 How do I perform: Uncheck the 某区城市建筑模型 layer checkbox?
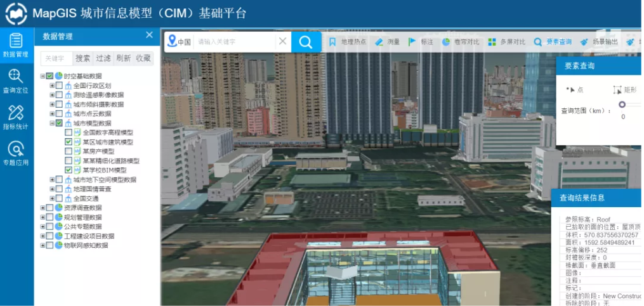point(69,143)
